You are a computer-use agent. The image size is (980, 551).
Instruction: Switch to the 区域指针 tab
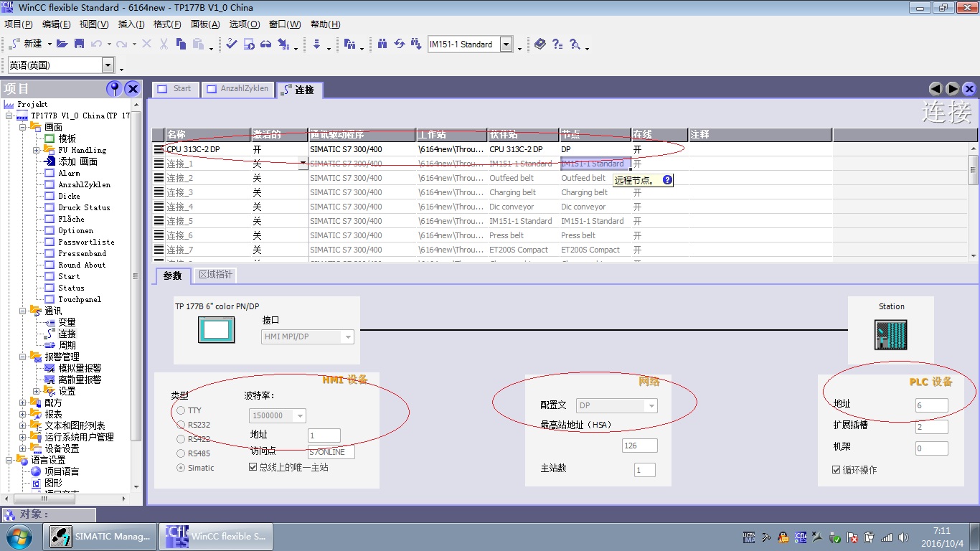pos(215,275)
